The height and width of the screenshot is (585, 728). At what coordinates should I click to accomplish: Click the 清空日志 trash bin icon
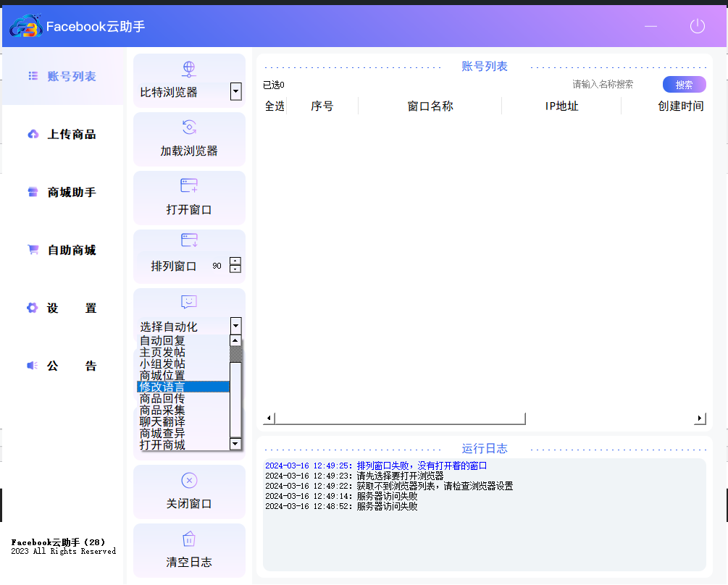pos(189,539)
